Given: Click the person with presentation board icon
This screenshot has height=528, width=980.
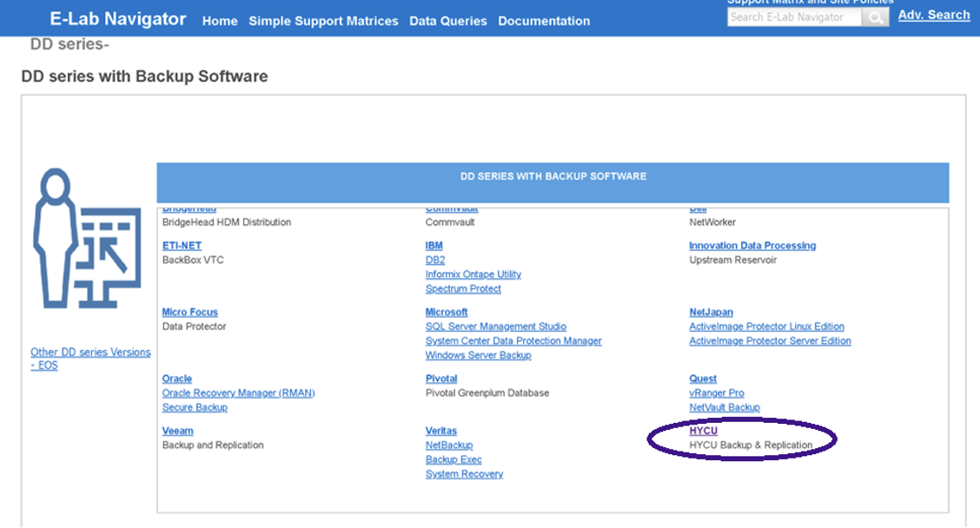Looking at the screenshot, I should (87, 238).
